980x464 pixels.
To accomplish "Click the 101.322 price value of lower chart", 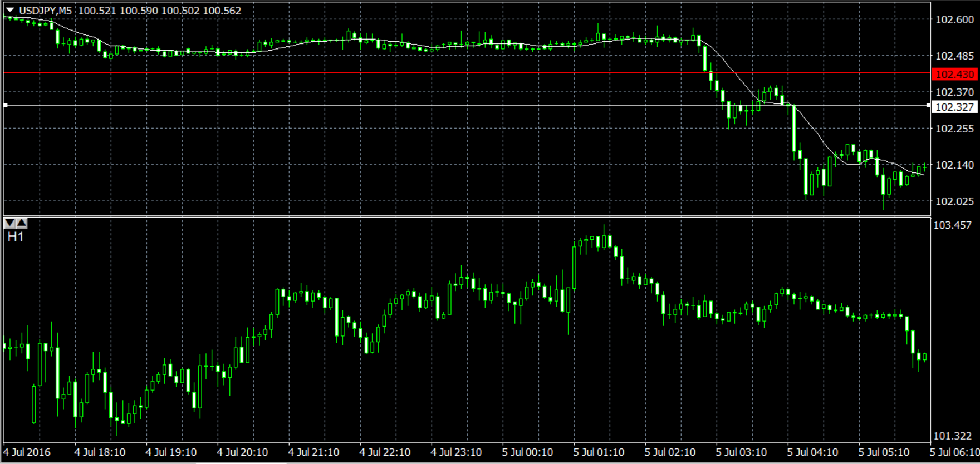I will point(952,436).
